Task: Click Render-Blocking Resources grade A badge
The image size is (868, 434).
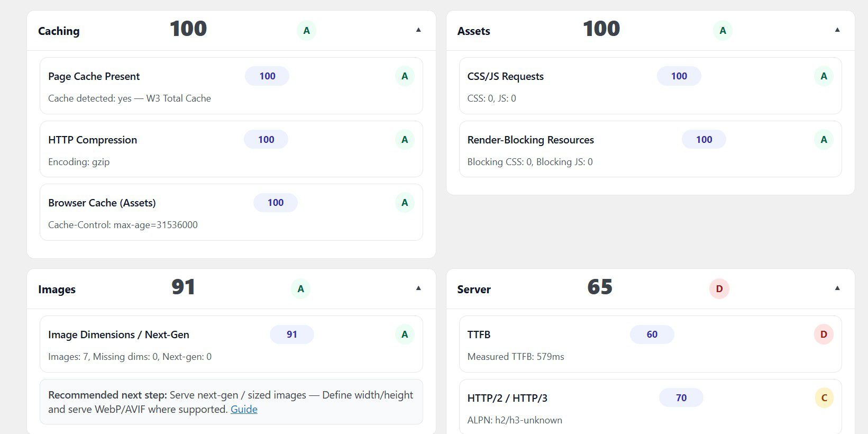Action: (824, 140)
